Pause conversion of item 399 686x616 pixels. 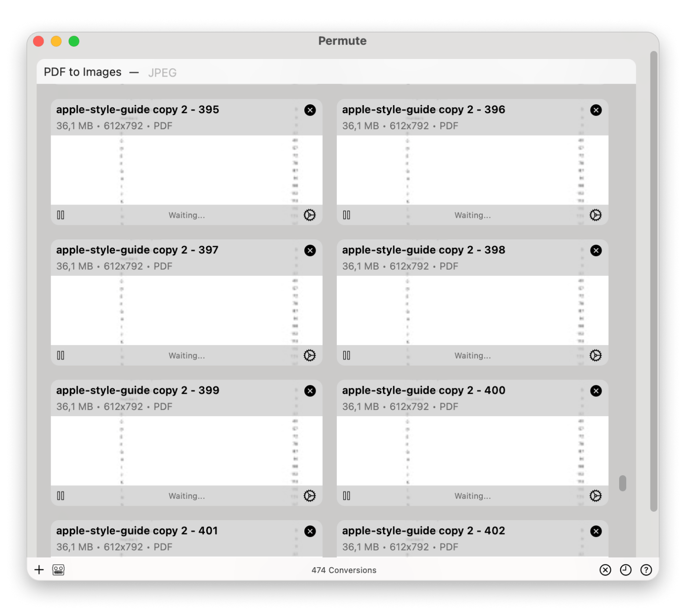[61, 495]
